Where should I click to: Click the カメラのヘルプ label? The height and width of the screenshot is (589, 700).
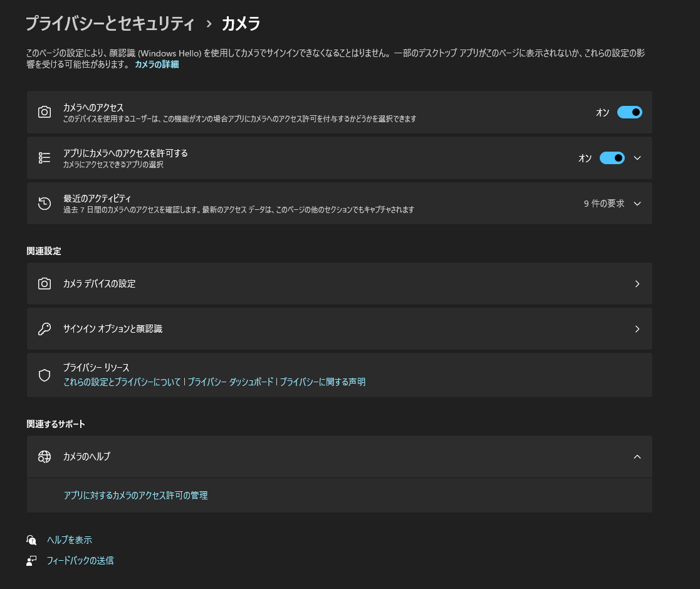coord(86,456)
